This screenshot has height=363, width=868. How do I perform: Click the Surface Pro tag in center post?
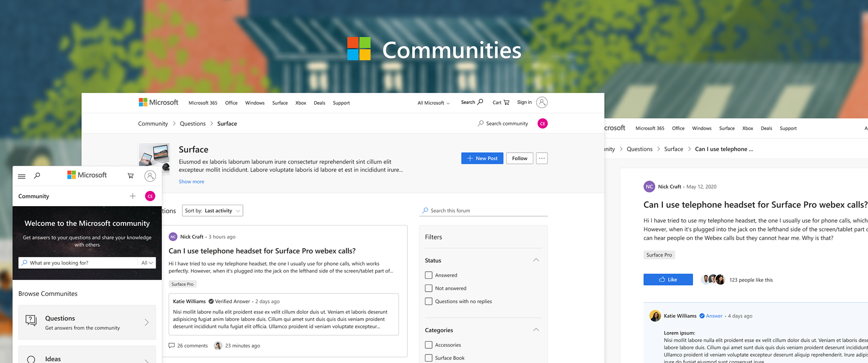click(182, 284)
